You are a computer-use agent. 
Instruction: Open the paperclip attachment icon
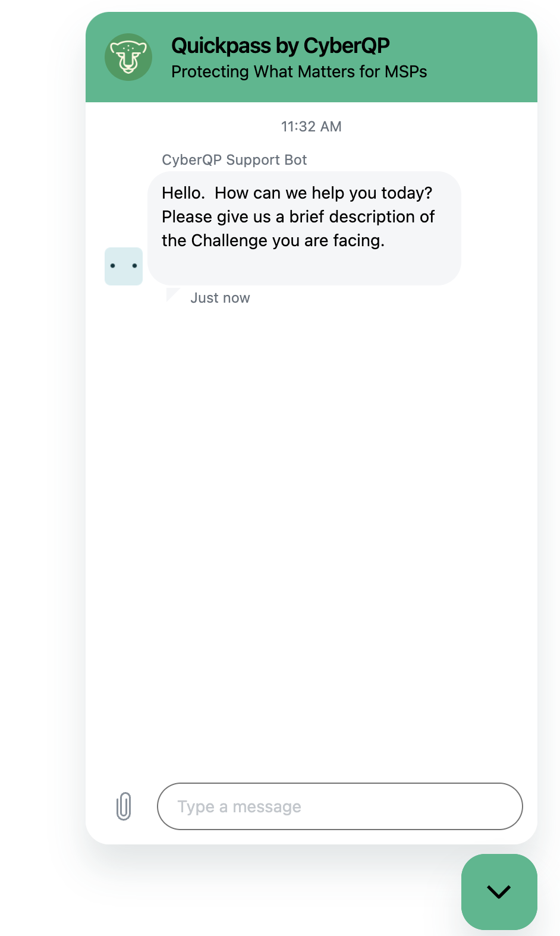pyautogui.click(x=124, y=806)
